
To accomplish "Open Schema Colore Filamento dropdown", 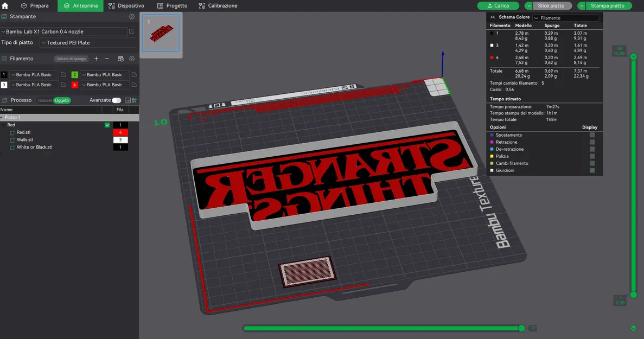I will (x=566, y=18).
